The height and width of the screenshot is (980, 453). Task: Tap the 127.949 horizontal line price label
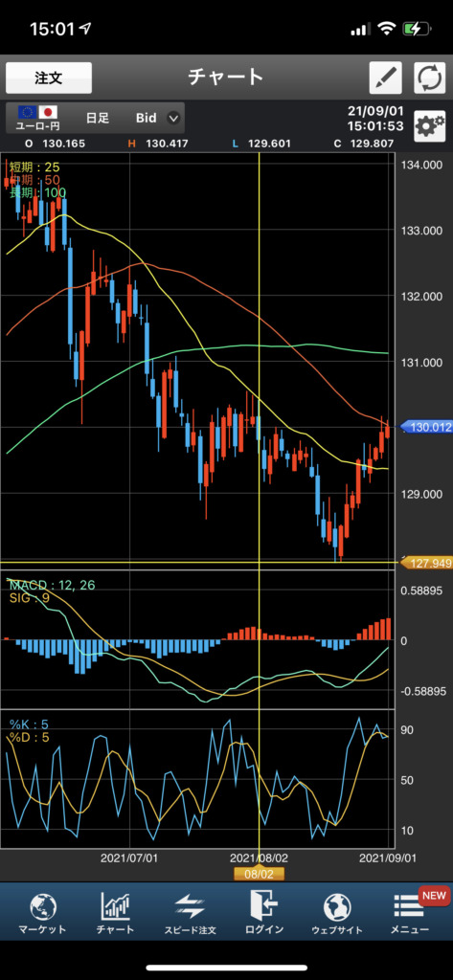[x=426, y=563]
